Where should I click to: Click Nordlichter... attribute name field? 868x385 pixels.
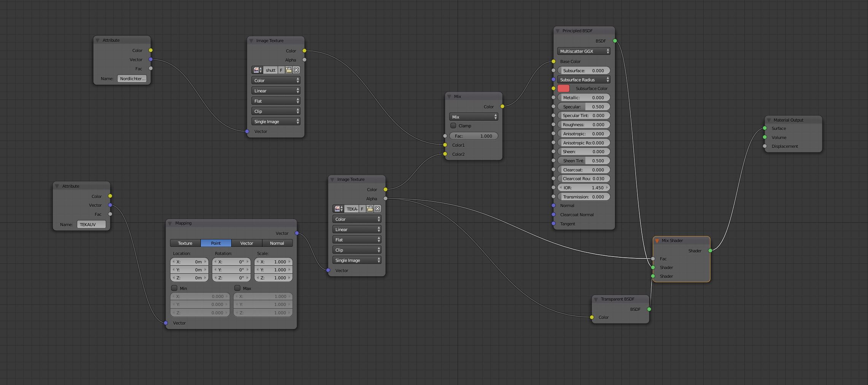pyautogui.click(x=132, y=78)
